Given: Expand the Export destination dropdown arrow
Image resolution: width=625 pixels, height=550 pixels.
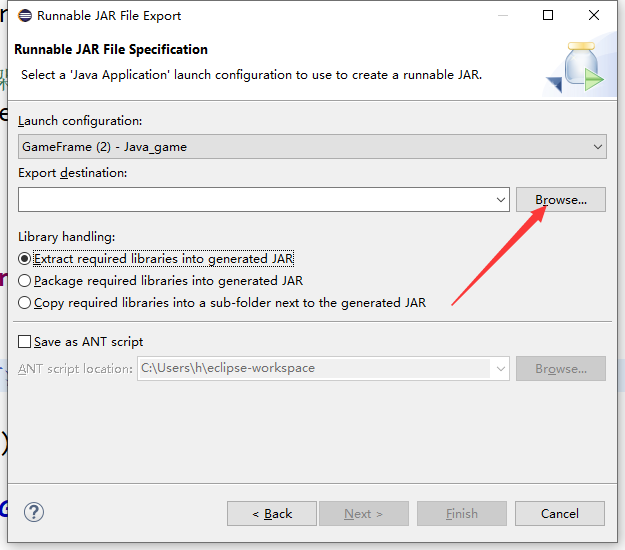Looking at the screenshot, I should tap(501, 200).
